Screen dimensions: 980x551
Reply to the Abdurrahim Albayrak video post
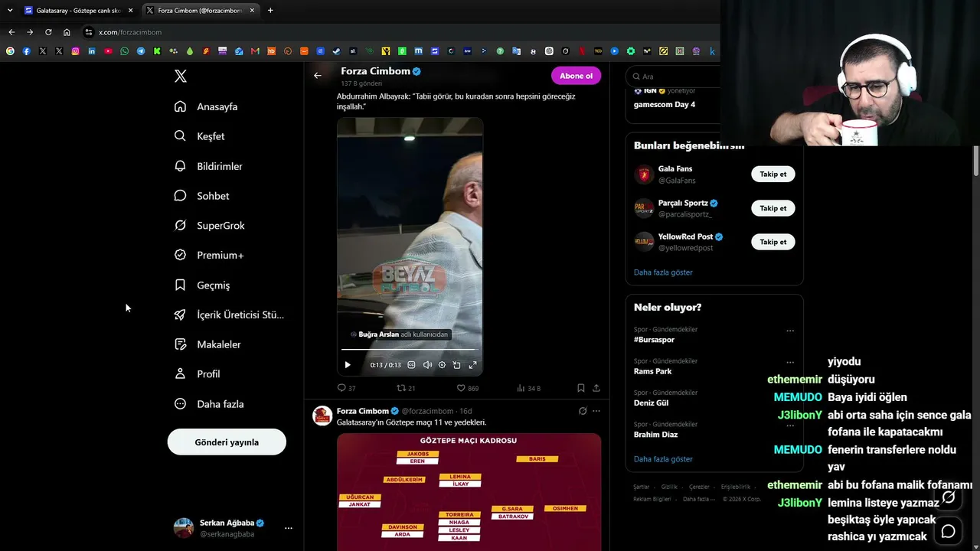tap(347, 388)
